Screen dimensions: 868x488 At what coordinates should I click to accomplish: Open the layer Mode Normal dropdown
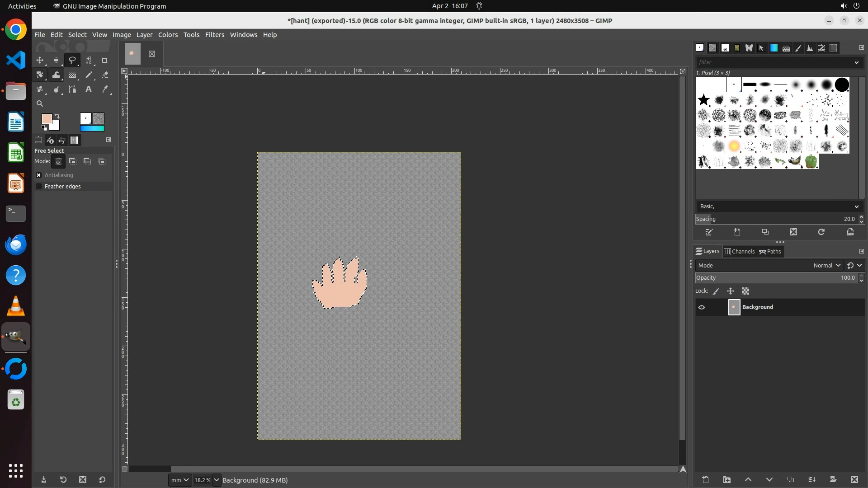point(826,265)
